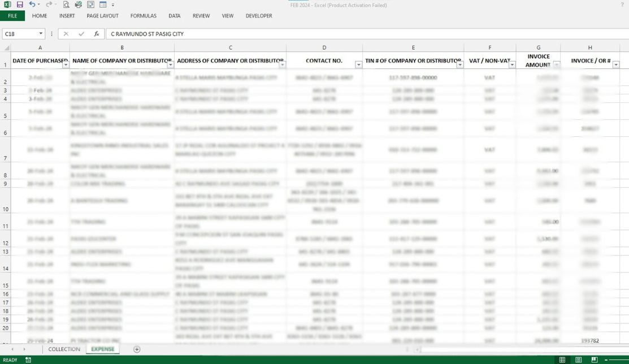Screen dimensions: 629x364
Task: Click macro recording icon in status bar
Action: pos(28,360)
